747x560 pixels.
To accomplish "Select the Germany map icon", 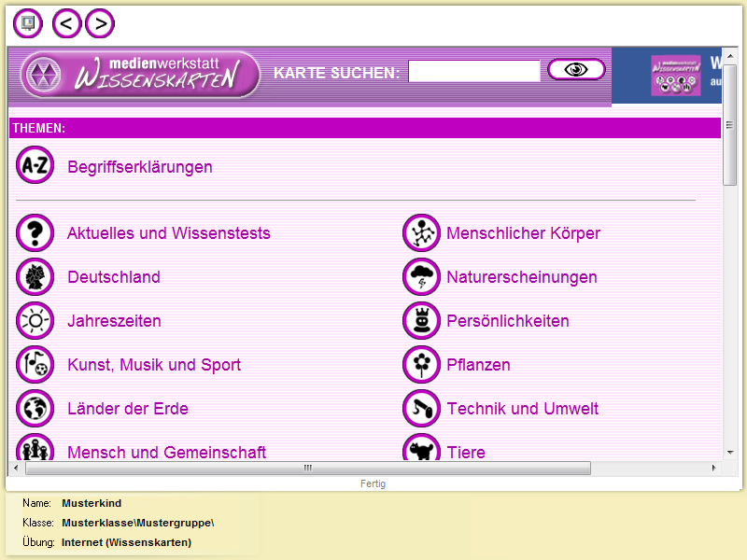I will click(x=35, y=277).
